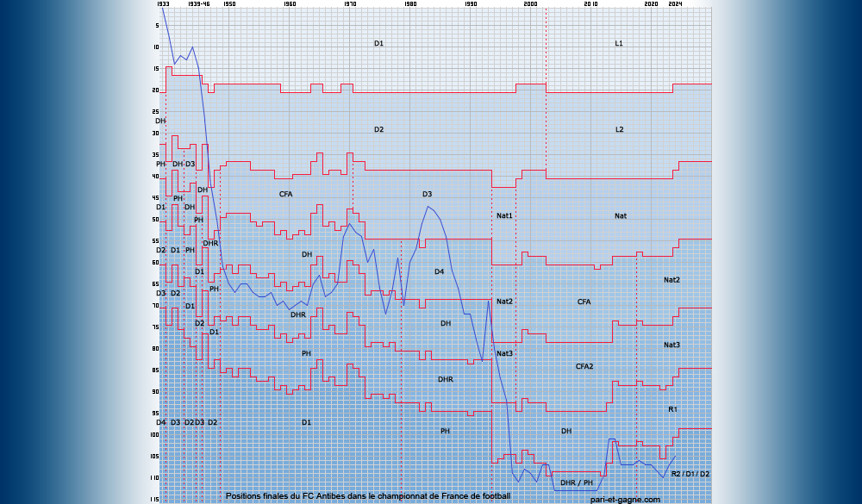This screenshot has height=504, width=862.
Task: Select the rank axis value "10"
Action: coord(156,47)
